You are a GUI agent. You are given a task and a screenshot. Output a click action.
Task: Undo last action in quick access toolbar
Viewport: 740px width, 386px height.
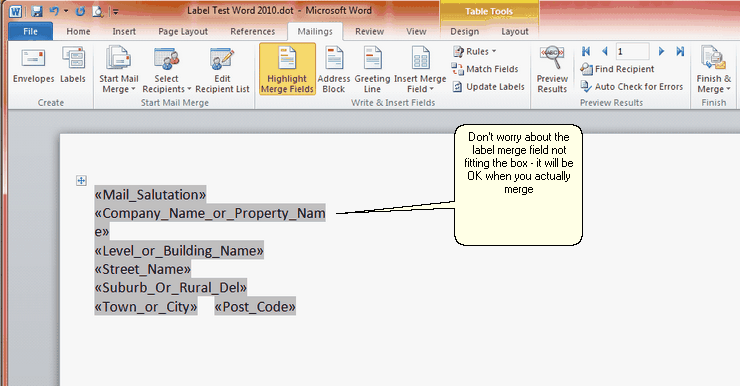click(x=54, y=11)
